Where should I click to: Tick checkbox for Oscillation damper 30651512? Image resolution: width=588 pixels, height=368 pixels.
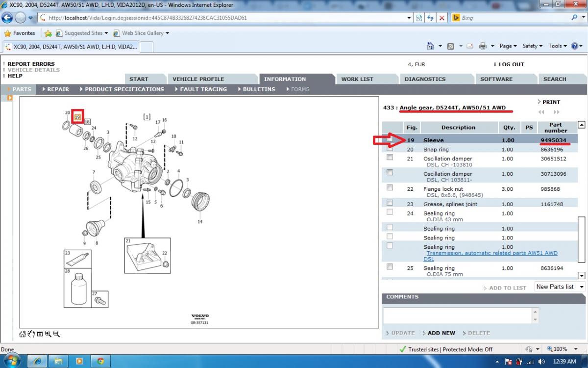point(390,158)
